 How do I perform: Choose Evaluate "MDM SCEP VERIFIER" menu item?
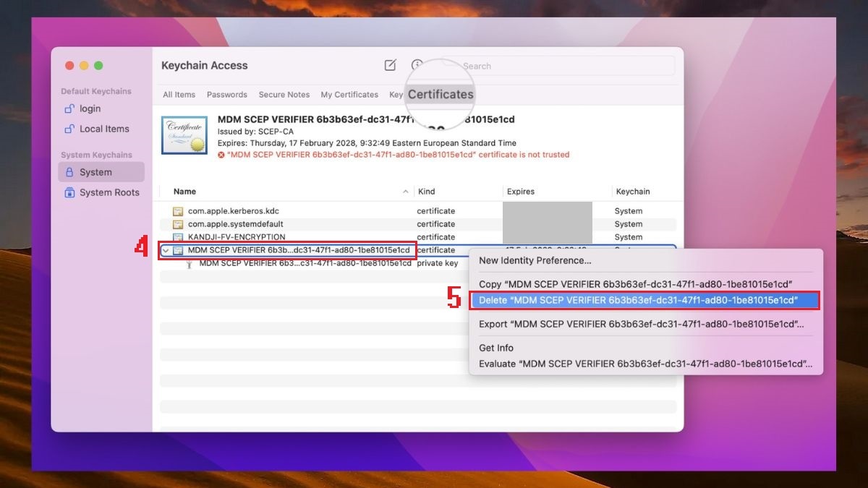645,364
